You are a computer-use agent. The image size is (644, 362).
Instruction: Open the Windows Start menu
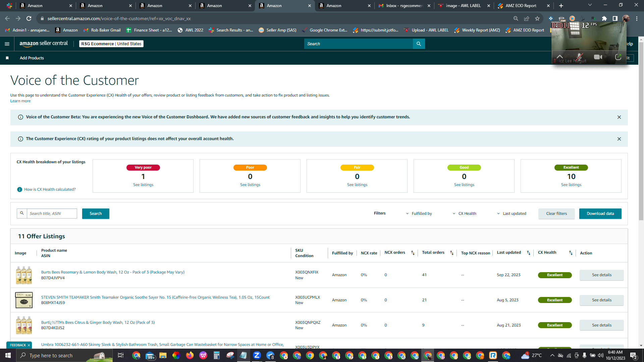[8, 356]
